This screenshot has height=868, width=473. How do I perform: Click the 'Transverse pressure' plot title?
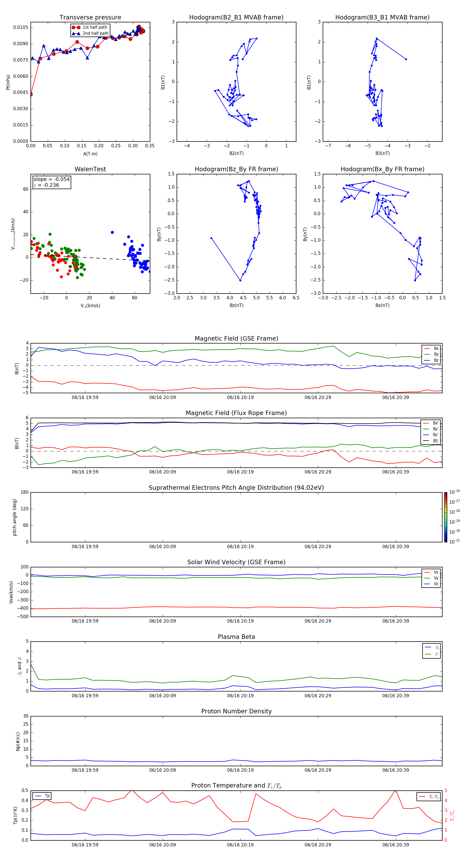click(90, 18)
